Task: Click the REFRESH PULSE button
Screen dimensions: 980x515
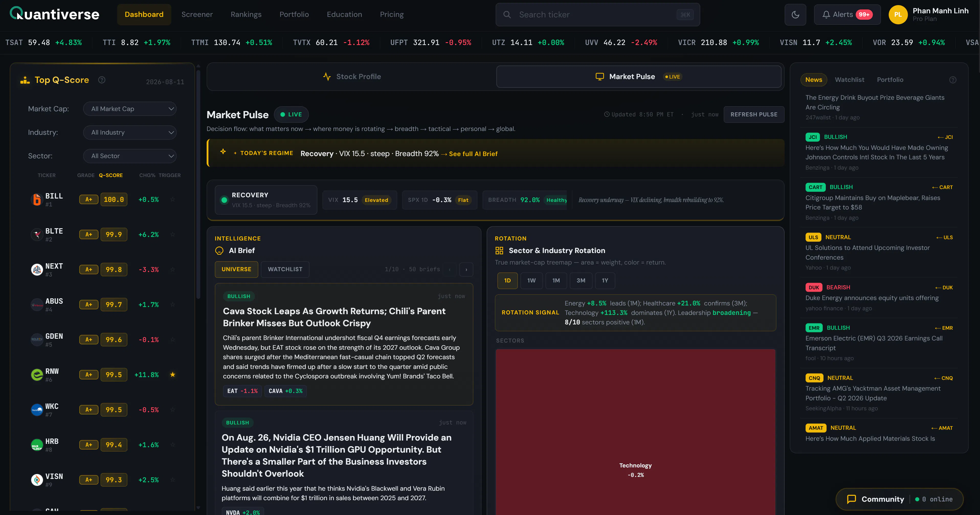Action: point(754,115)
